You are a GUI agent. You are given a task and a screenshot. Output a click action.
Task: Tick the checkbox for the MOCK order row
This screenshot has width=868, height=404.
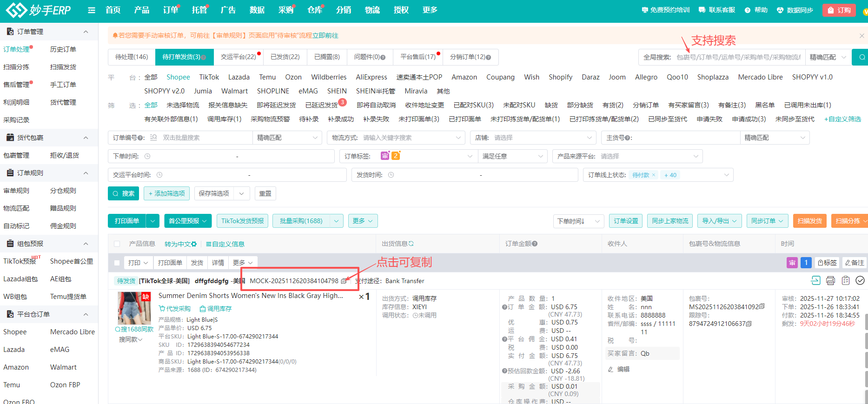tap(117, 263)
